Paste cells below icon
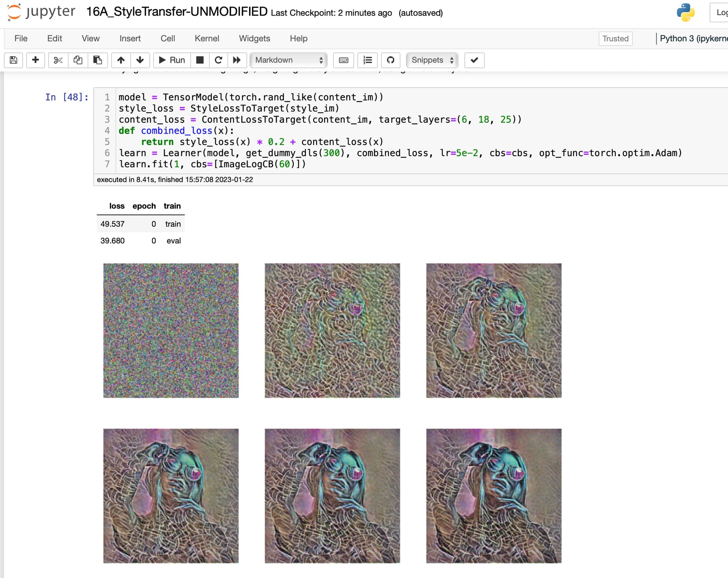This screenshot has width=728, height=578. point(97,60)
